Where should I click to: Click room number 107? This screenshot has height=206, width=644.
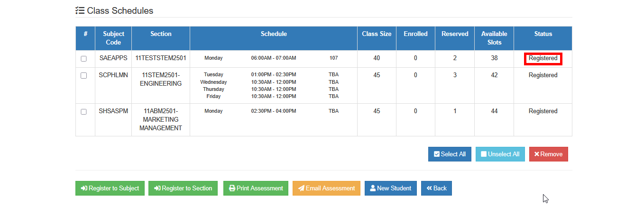tap(333, 58)
